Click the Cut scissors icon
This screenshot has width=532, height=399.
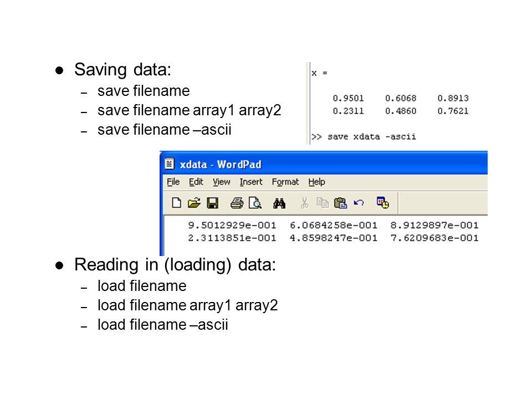[304, 203]
